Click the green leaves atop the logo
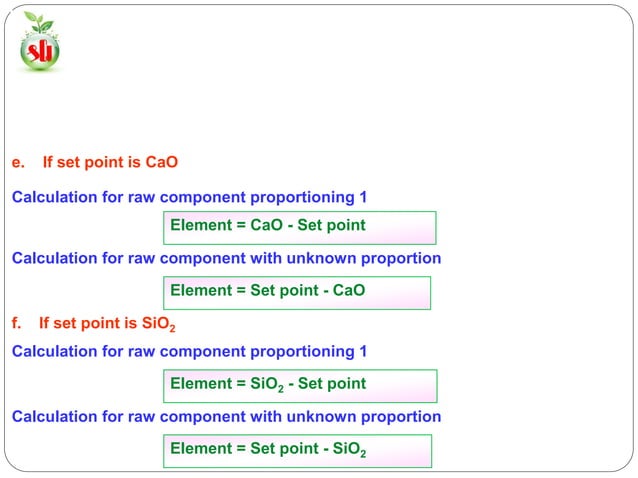Viewport: 638px width, 478px height. tap(38, 22)
